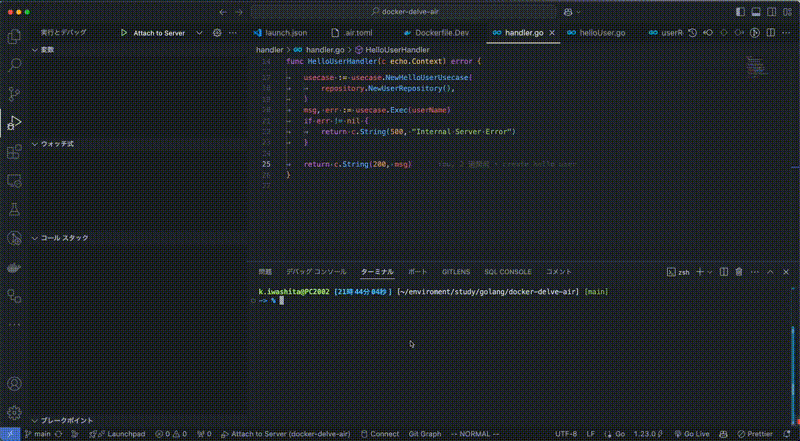Kill terminal with the trash icon
The height and width of the screenshot is (441, 800).
point(739,271)
